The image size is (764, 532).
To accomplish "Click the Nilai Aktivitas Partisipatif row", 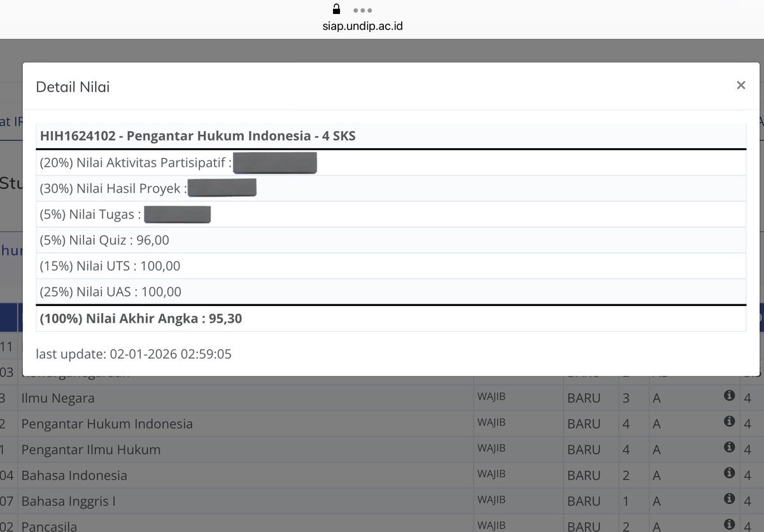I will [x=391, y=163].
